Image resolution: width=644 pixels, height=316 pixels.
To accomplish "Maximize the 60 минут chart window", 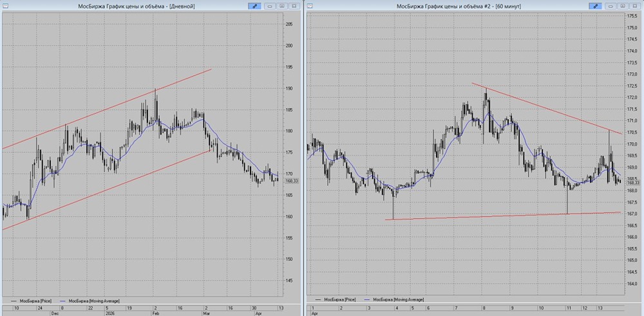I will (623, 6).
